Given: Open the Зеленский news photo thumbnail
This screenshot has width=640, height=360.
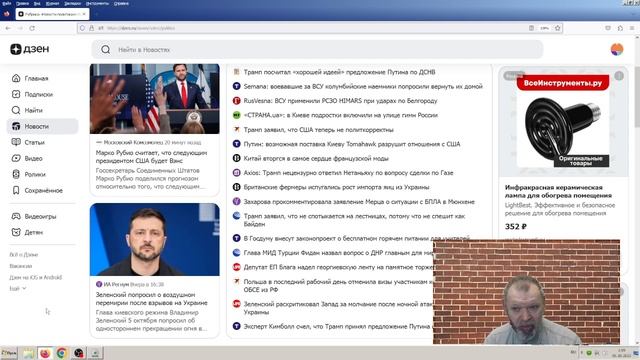Looking at the screenshot, I should tap(155, 240).
